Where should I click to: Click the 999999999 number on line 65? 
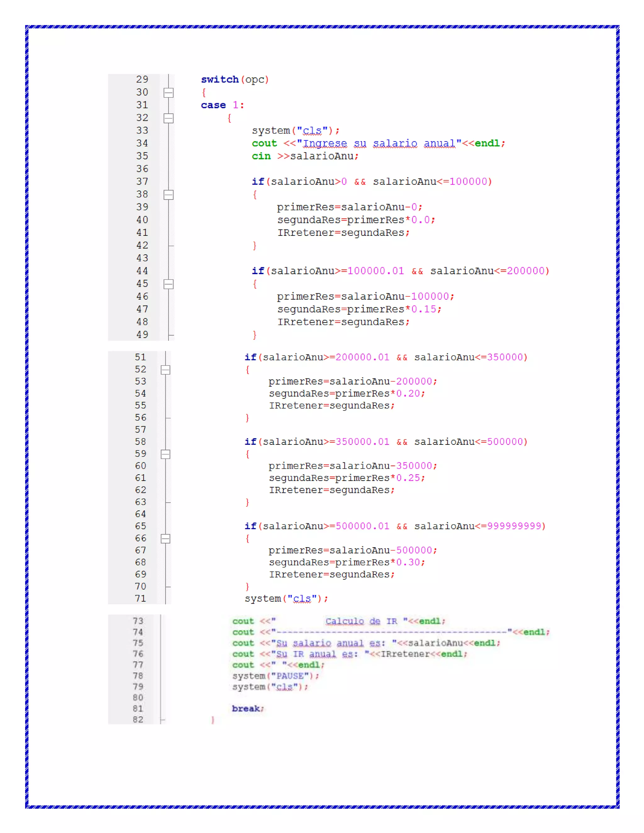(514, 526)
